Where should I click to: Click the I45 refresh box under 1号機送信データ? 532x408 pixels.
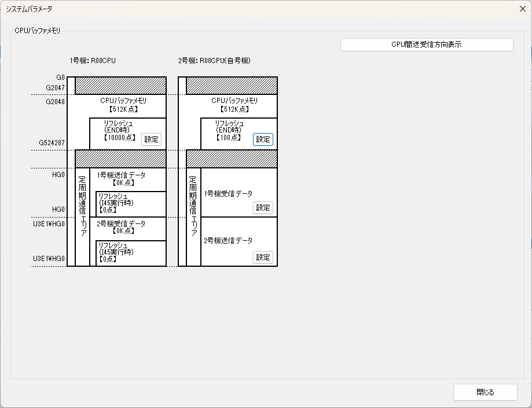(x=130, y=203)
